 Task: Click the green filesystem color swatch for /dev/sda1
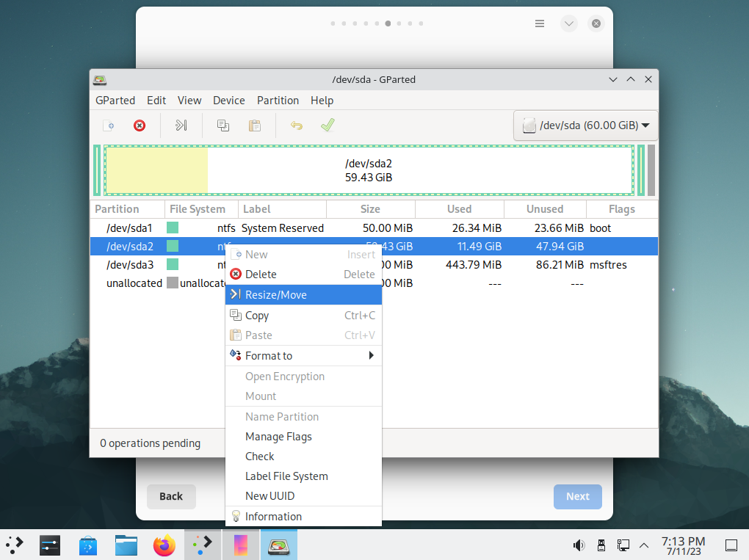(173, 228)
